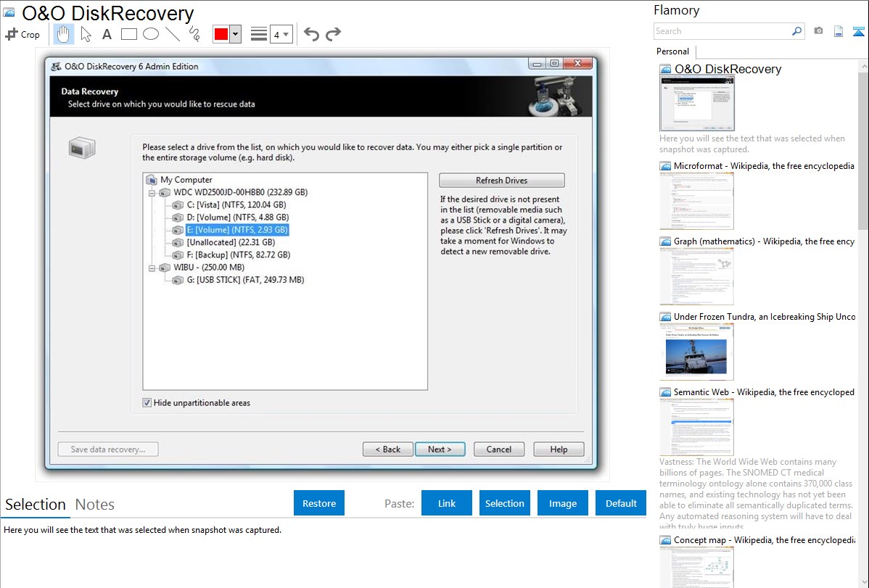Click Cancel in DiskRecovery dialog
Viewport: 869px width, 588px height.
click(499, 450)
